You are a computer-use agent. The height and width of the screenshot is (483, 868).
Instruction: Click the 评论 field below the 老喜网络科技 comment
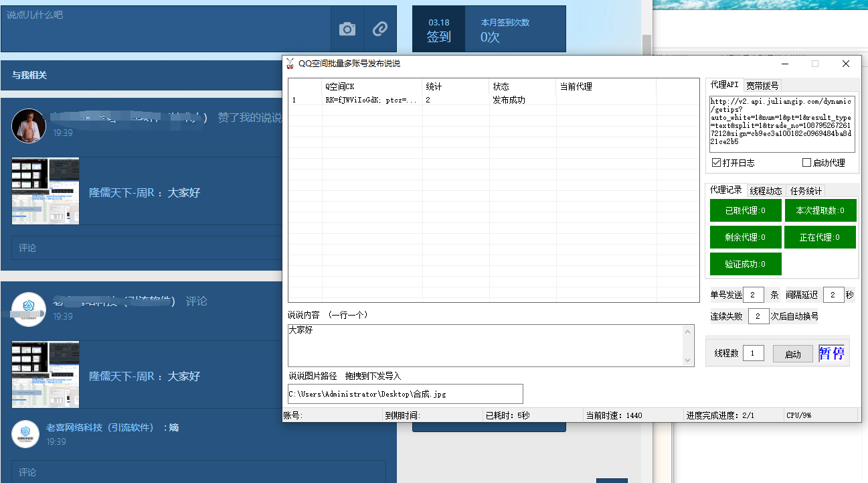[x=199, y=472]
